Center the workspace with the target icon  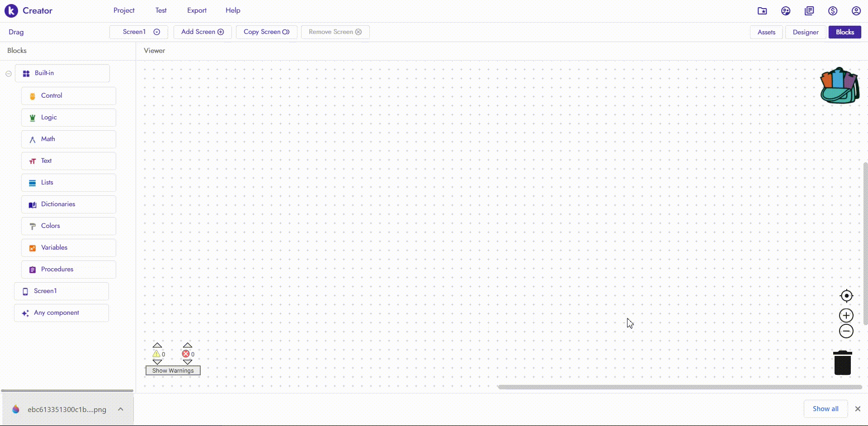[x=846, y=296]
